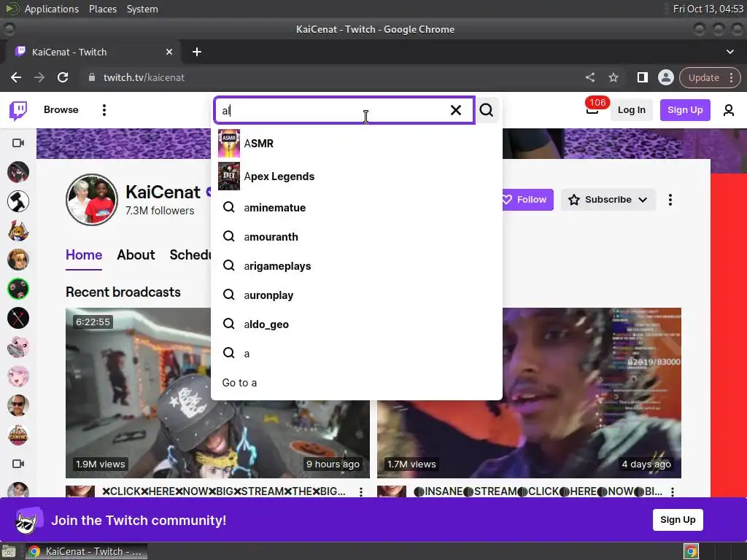Open the Applications menu

pos(52,9)
